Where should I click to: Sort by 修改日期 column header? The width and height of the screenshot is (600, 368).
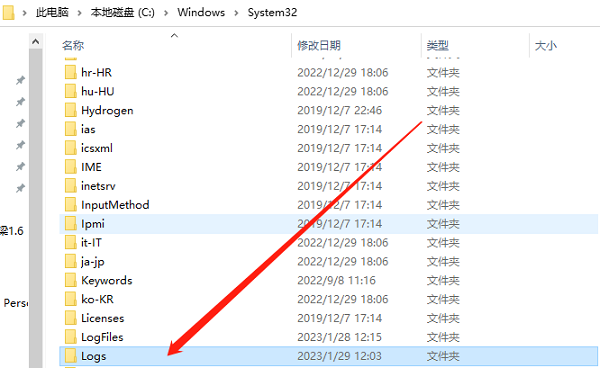tap(319, 46)
